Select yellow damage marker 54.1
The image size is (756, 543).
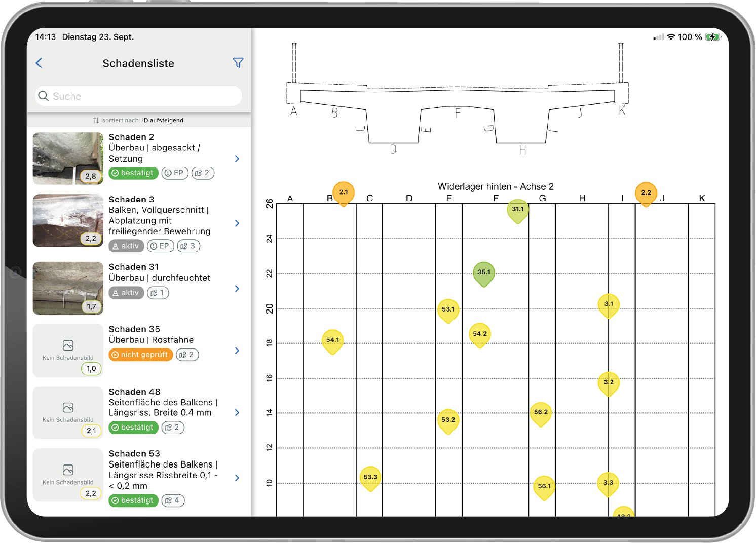pyautogui.click(x=332, y=341)
